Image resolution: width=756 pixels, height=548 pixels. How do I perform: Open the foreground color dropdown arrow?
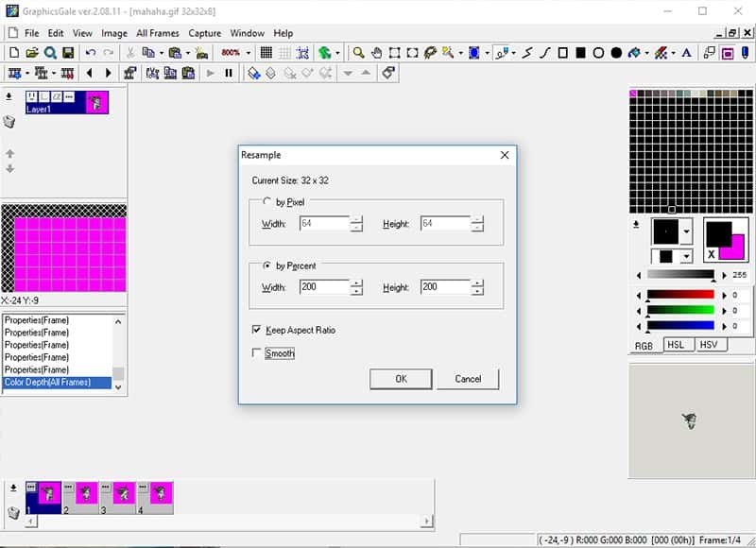687,231
